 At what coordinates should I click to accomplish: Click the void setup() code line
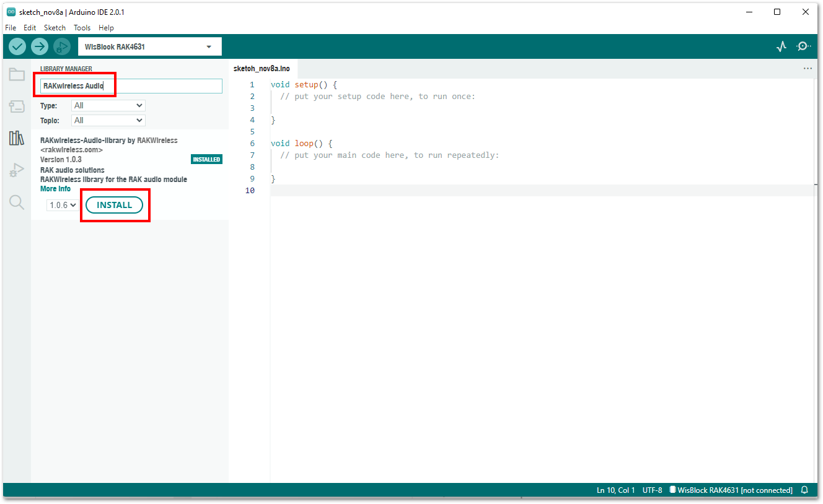304,85
